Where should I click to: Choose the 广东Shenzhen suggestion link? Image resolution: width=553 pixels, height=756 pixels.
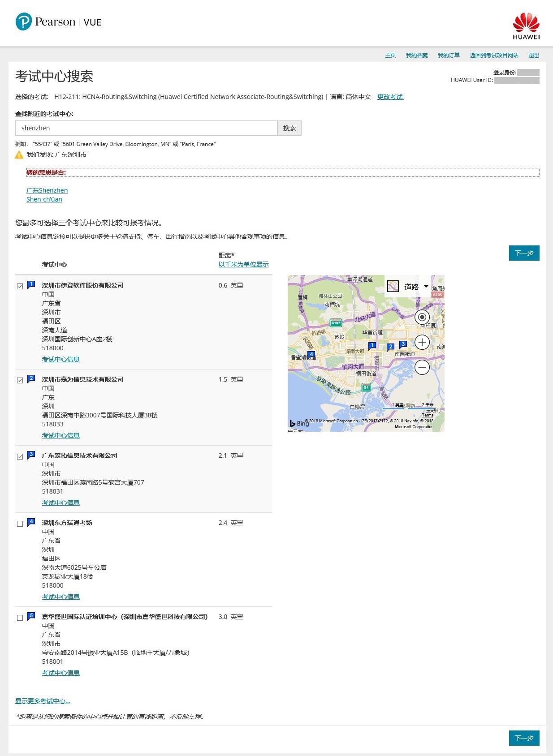[x=47, y=190]
